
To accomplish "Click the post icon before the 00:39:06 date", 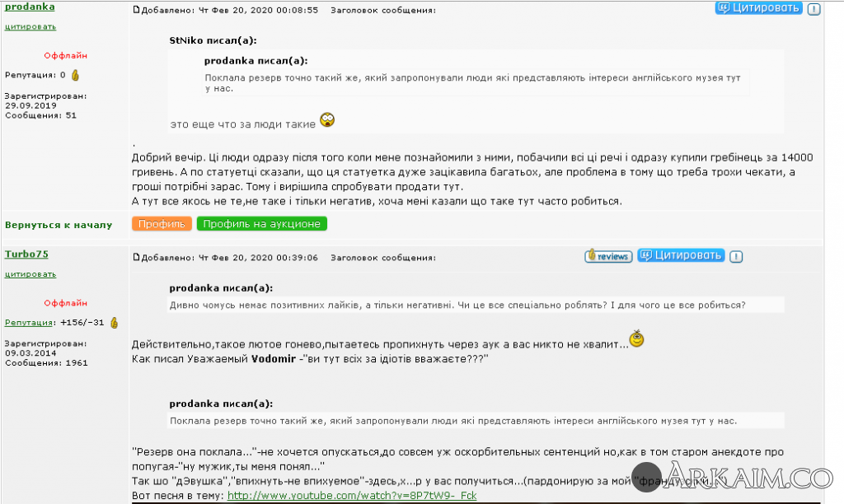I will 136,257.
